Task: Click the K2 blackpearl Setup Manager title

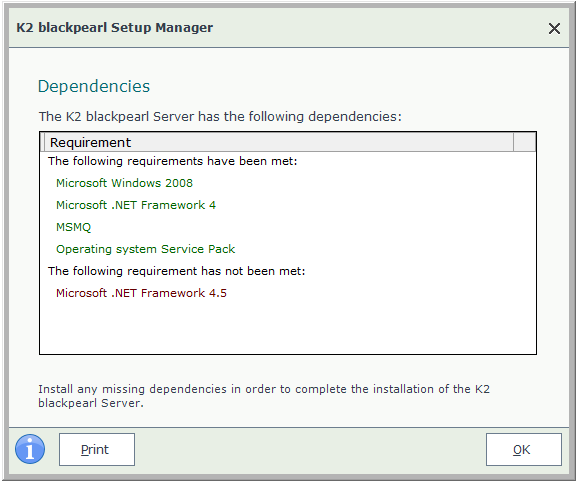Action: pos(115,28)
